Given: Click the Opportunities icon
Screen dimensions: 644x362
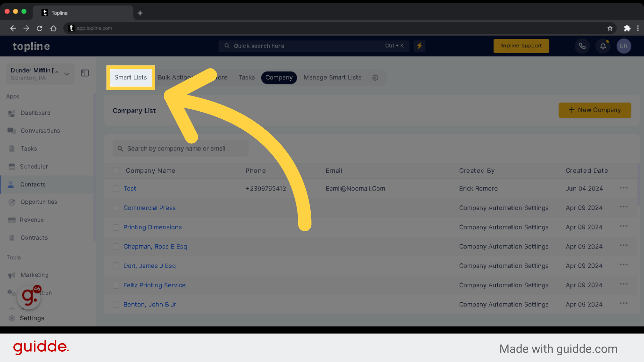Looking at the screenshot, I should (x=12, y=202).
